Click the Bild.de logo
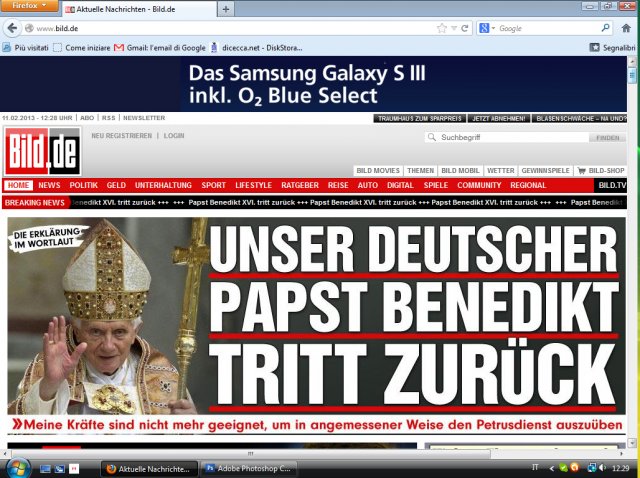This screenshot has height=478, width=640. click(42, 151)
